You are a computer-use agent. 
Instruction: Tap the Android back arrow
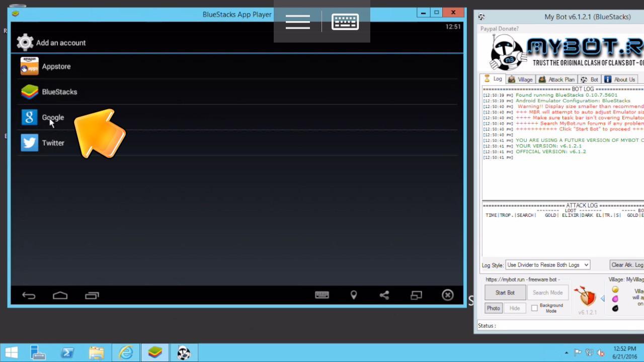pyautogui.click(x=29, y=296)
